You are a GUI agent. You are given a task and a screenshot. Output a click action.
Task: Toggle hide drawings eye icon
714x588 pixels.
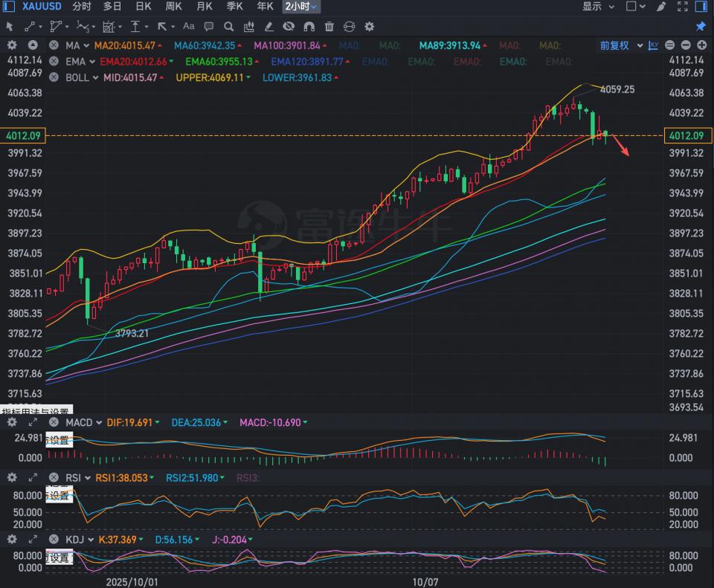[289, 27]
